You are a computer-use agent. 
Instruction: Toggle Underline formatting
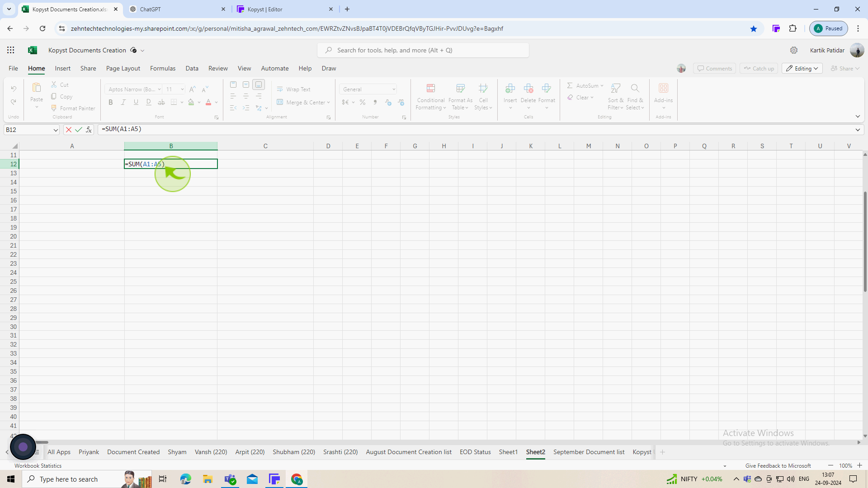(136, 103)
